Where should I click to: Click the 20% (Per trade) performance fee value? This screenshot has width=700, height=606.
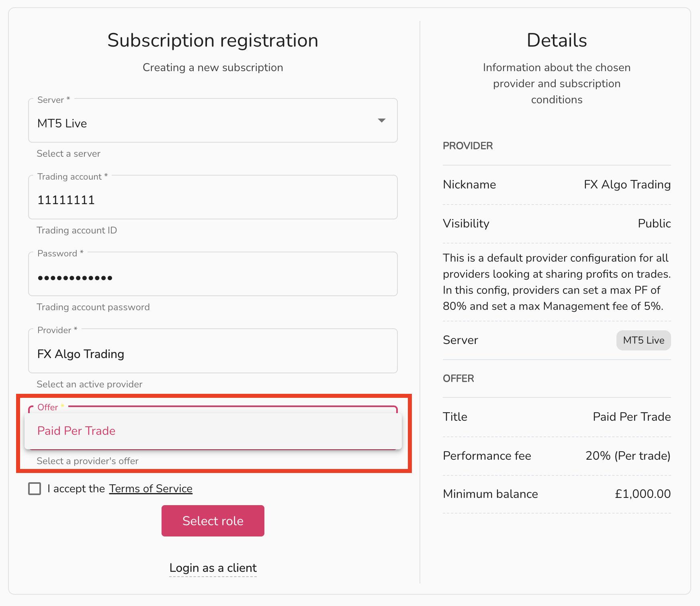click(x=628, y=456)
